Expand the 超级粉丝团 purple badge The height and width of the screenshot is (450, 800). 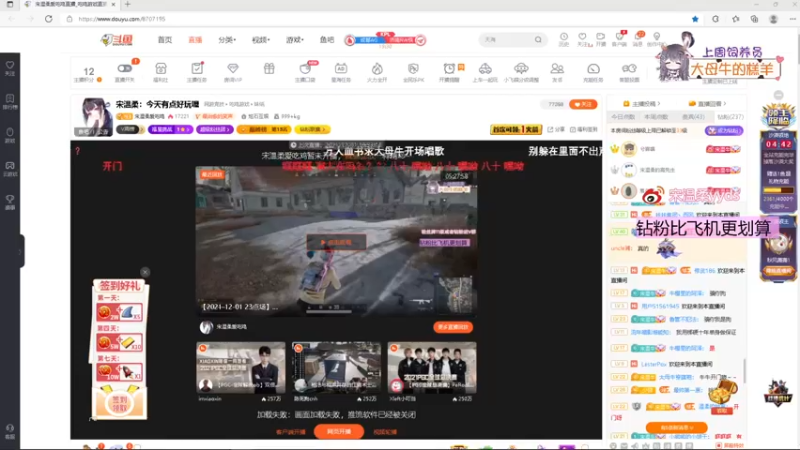point(215,130)
